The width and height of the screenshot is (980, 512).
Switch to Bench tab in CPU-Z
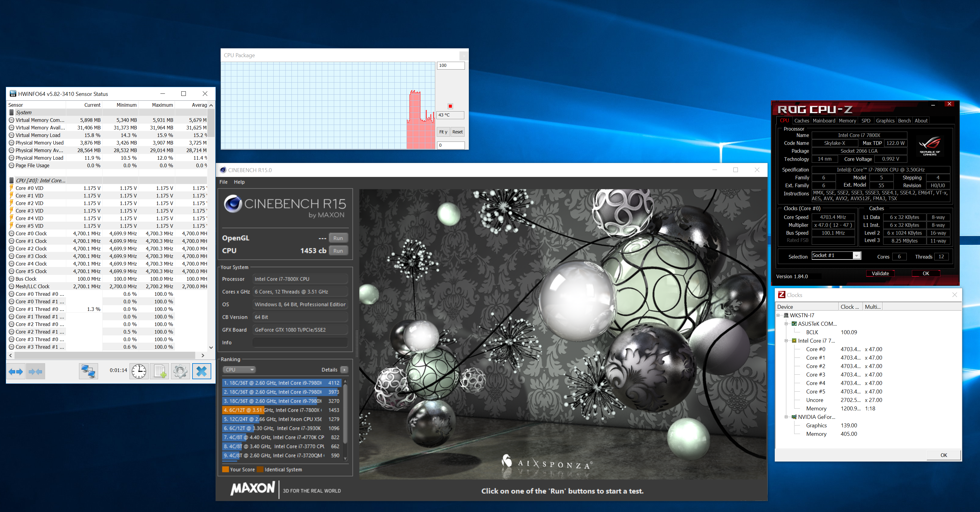point(904,120)
